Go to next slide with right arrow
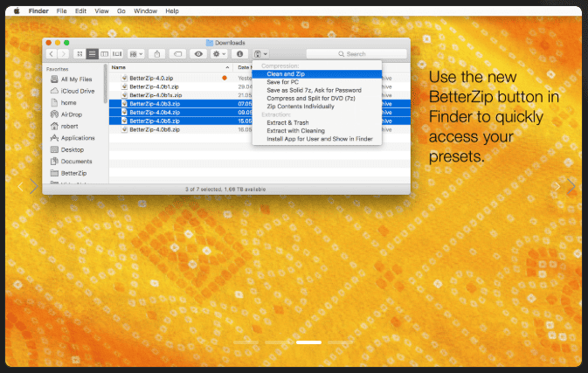Screen dimensions: 588x373 pos(571,186)
